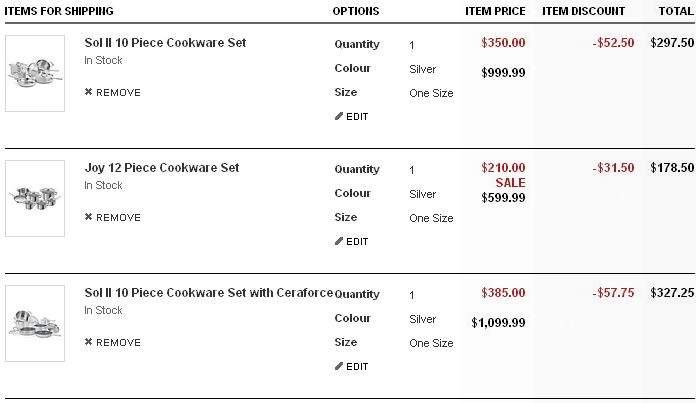Click the X remove icon for Sol II 10 Piece Cookware Set
The image size is (696, 403).
(x=89, y=93)
